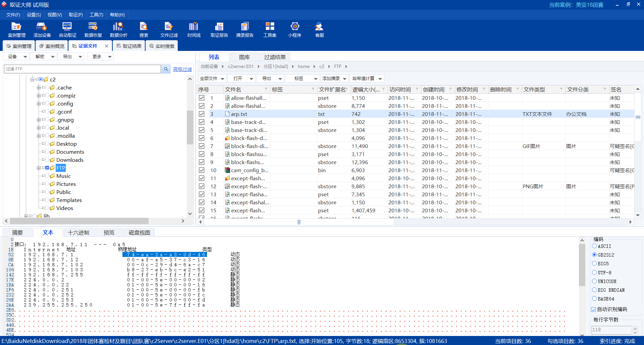Viewport: 644px width, 345px height.
Task: Uncheck the checkbox for arp.txt row
Action: click(202, 114)
